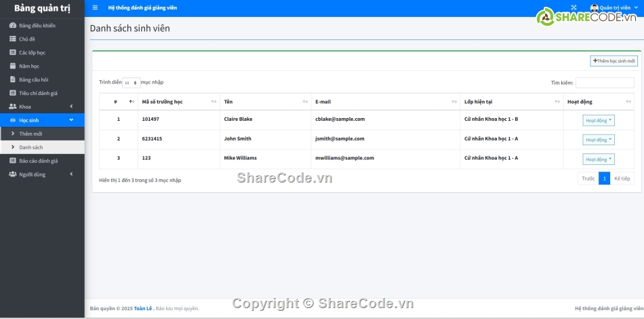Open the Quản trị viên user menu
Viewport: 644px width, 319px height.
point(613,8)
